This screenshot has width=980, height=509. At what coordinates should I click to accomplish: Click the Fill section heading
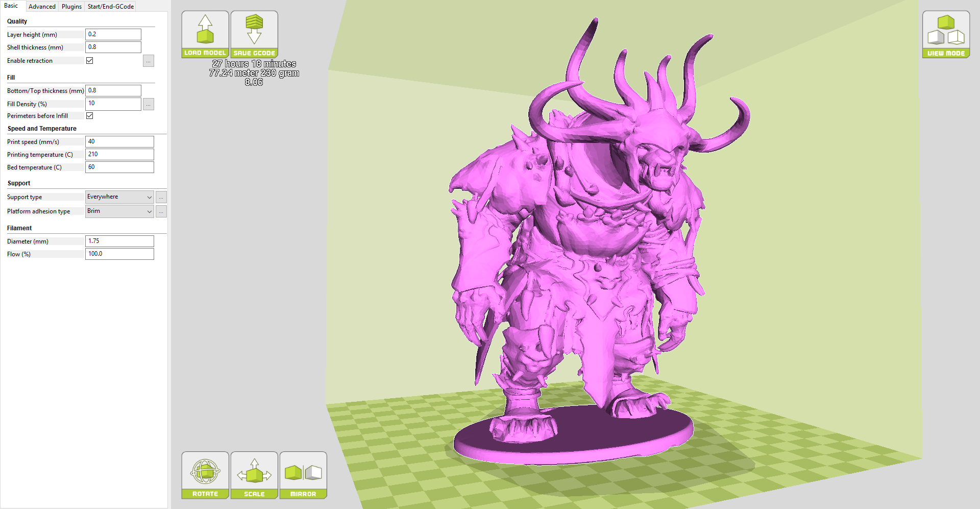[x=11, y=78]
